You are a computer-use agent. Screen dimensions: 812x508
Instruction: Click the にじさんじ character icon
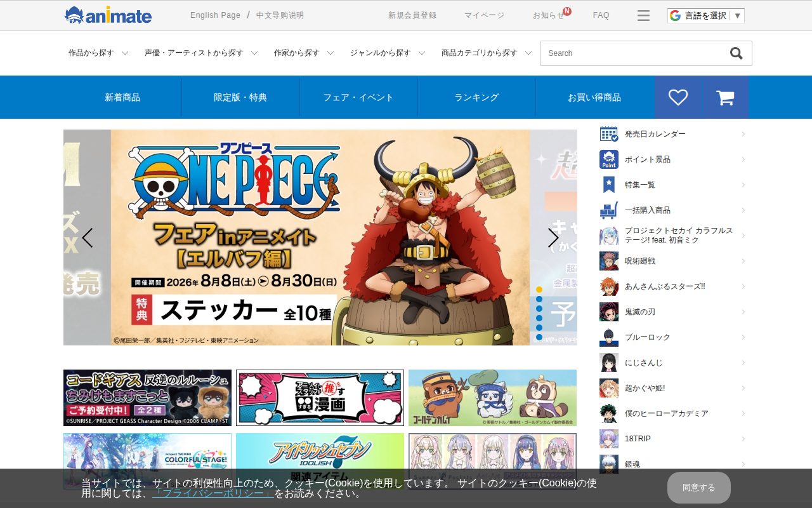609,363
